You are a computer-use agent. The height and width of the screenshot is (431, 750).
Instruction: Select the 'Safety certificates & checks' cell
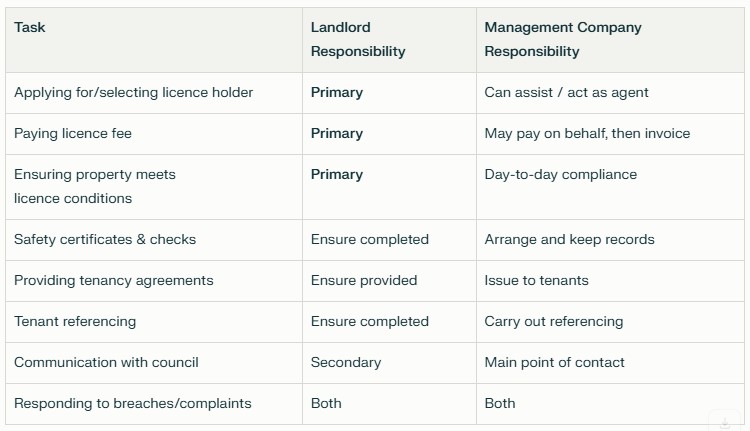tap(105, 239)
